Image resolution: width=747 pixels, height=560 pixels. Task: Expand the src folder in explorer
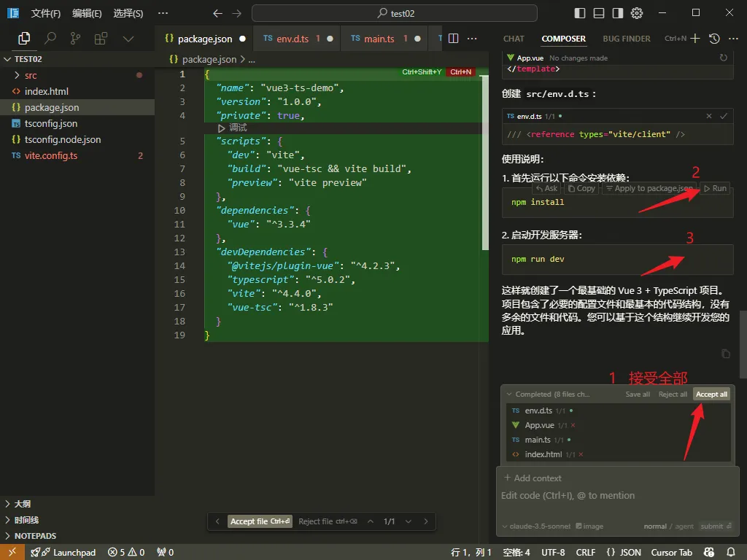tap(30, 75)
